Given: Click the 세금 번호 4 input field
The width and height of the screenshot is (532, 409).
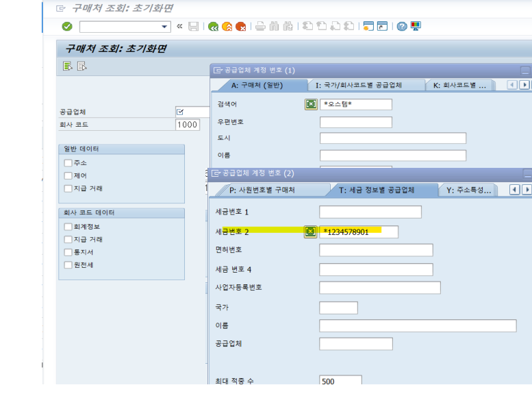Looking at the screenshot, I should pyautogui.click(x=376, y=269).
